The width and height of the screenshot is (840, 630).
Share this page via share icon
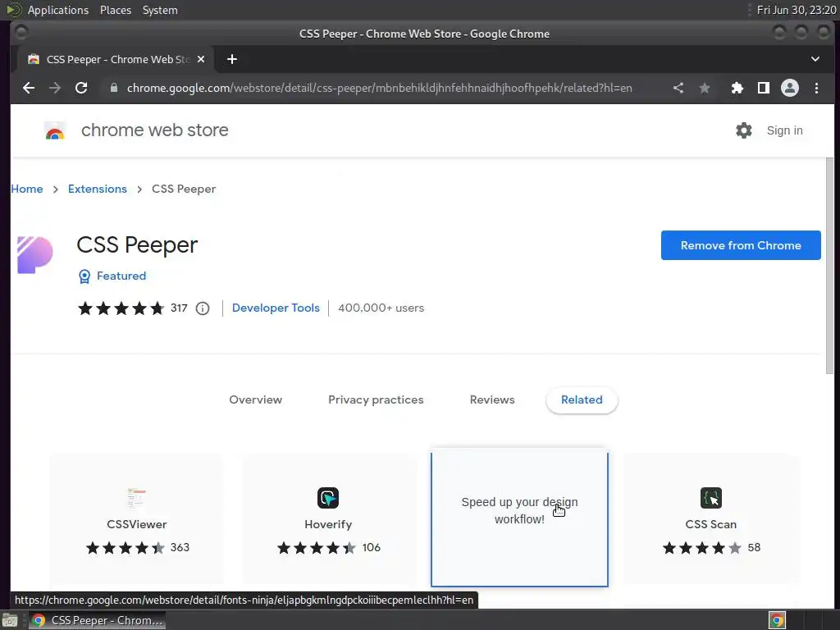tap(678, 88)
